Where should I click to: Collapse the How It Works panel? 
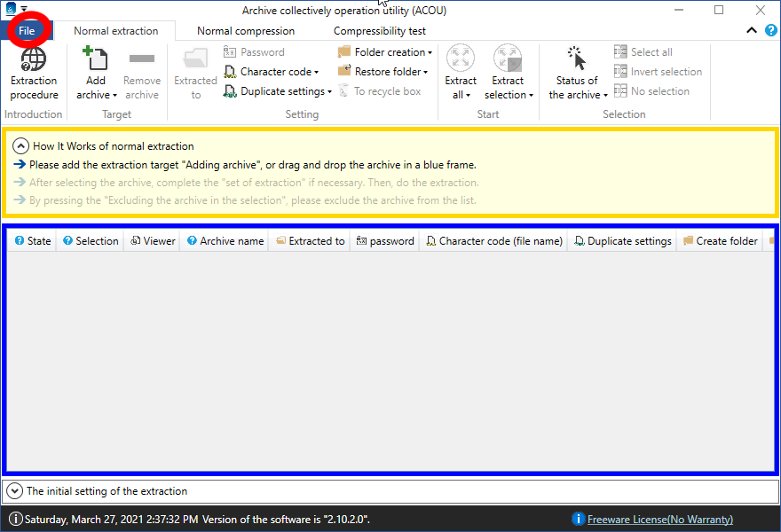20,146
